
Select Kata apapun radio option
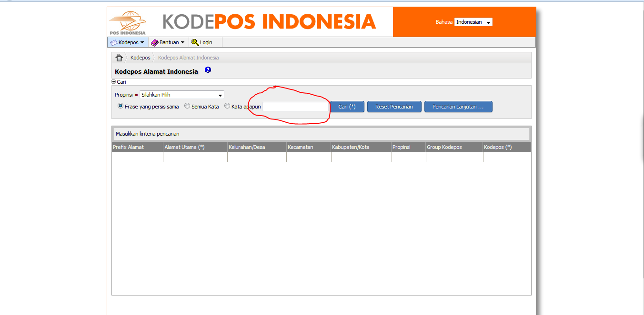click(227, 106)
